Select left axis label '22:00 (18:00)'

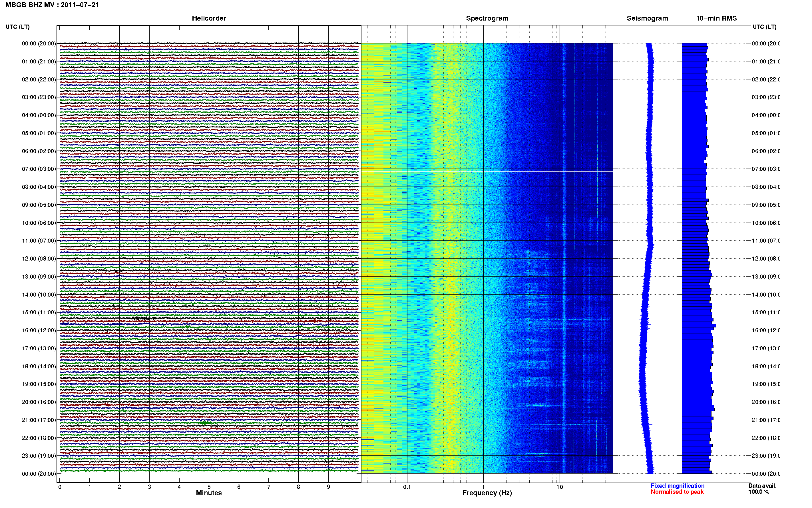[39, 438]
